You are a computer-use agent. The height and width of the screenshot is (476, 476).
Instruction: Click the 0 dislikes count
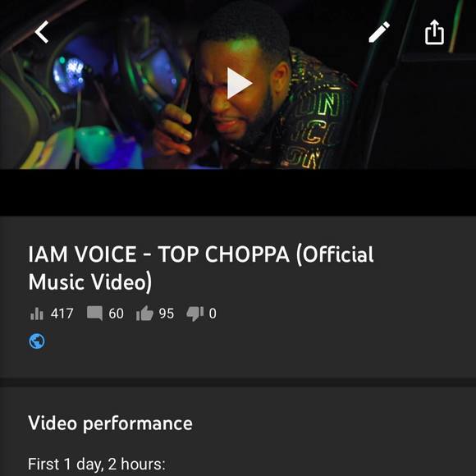tap(213, 314)
